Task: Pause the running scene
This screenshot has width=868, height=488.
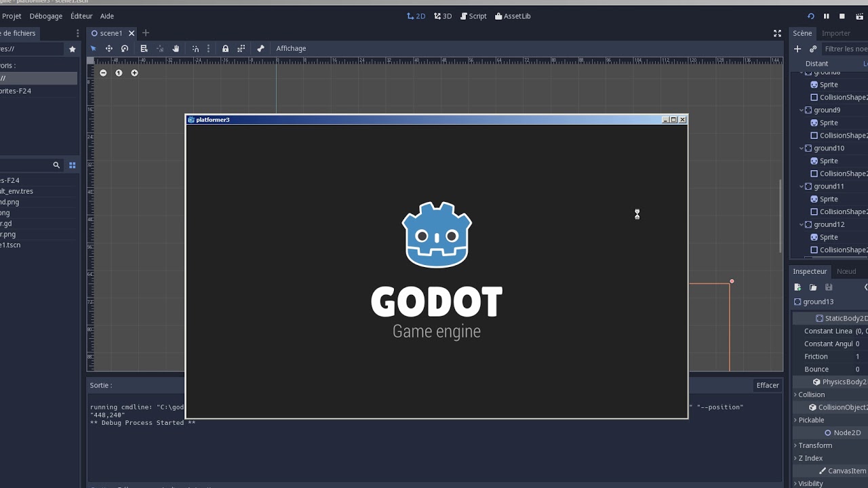Action: 826,16
